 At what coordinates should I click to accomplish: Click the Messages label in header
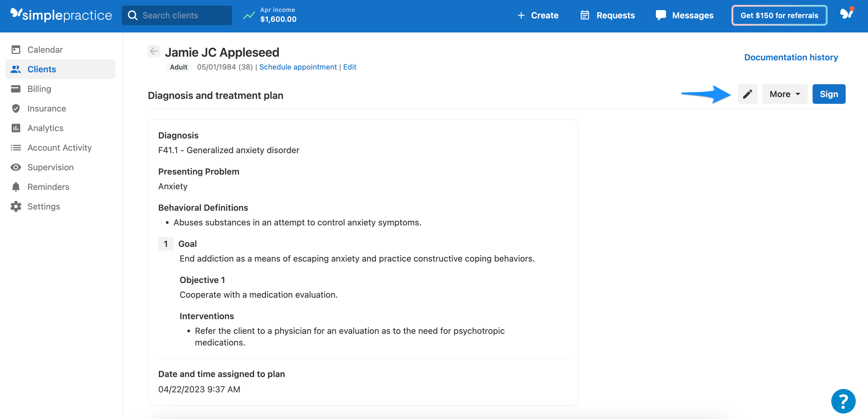coord(693,15)
